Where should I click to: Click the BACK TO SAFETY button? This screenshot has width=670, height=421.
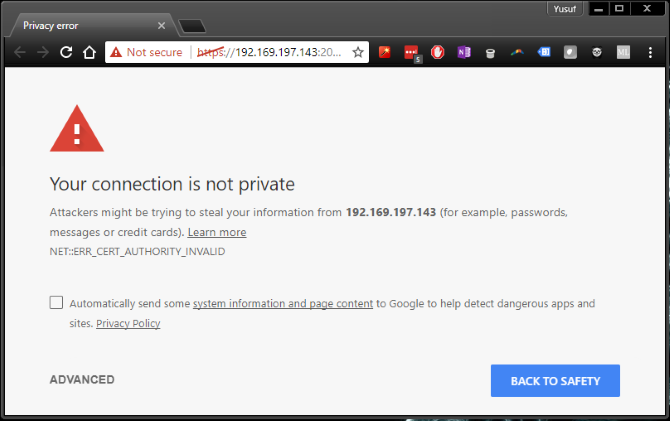click(555, 381)
